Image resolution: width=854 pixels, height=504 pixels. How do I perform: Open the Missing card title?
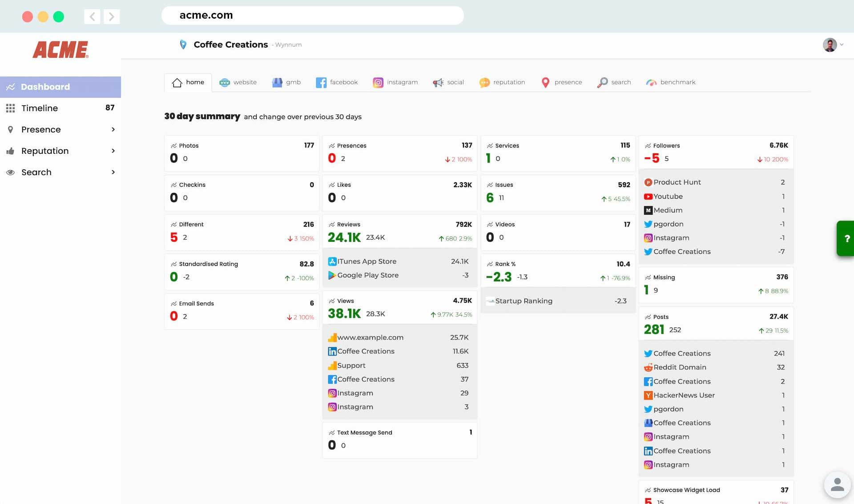pos(664,277)
